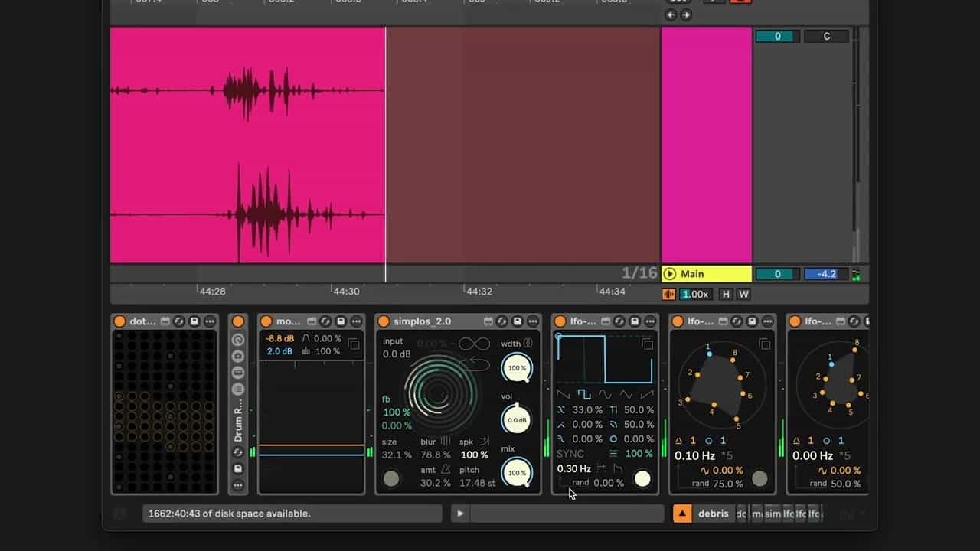This screenshot has width=980, height=551.
Task: Disable the first lfo device power button
Action: point(560,321)
